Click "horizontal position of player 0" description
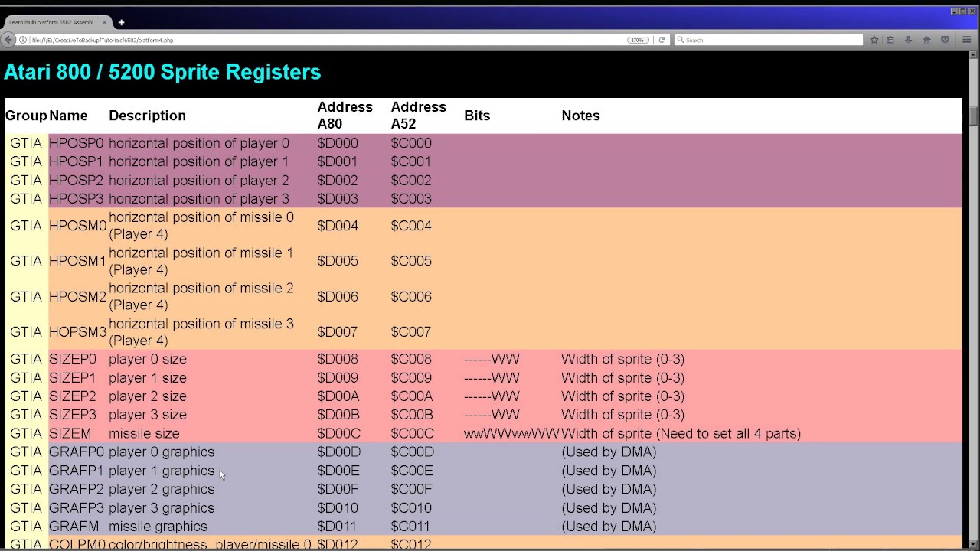Viewport: 980px width, 551px height. [x=199, y=143]
